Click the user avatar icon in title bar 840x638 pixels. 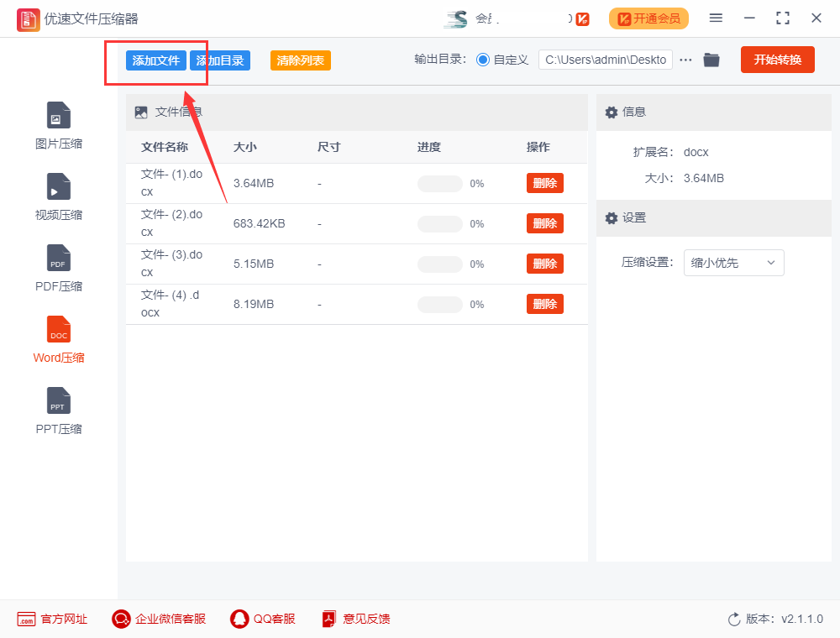tap(456, 19)
